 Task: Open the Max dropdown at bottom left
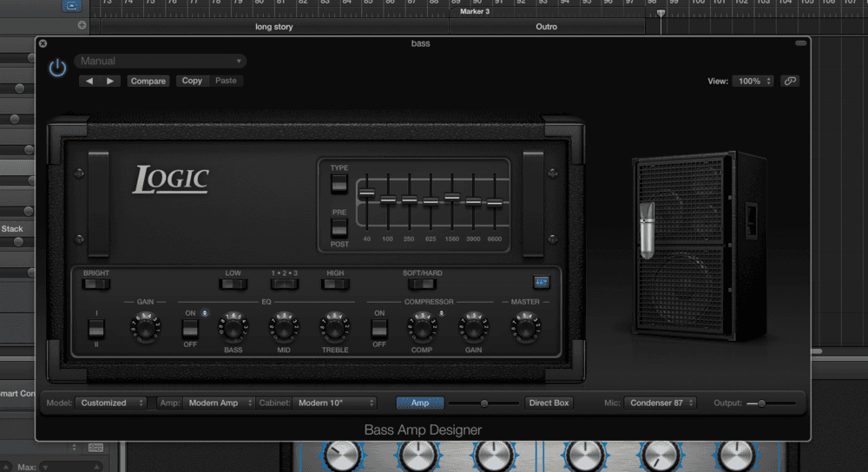pyautogui.click(x=72, y=467)
